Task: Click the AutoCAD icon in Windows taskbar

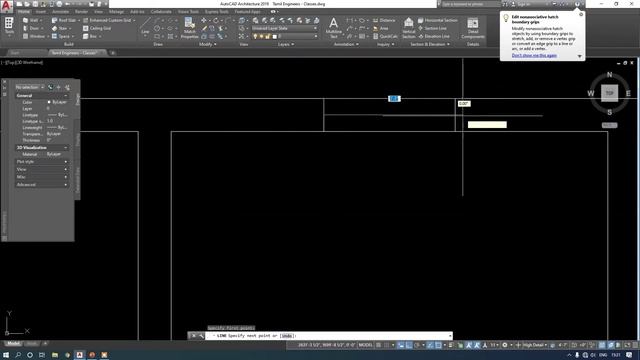Action: coord(80,355)
